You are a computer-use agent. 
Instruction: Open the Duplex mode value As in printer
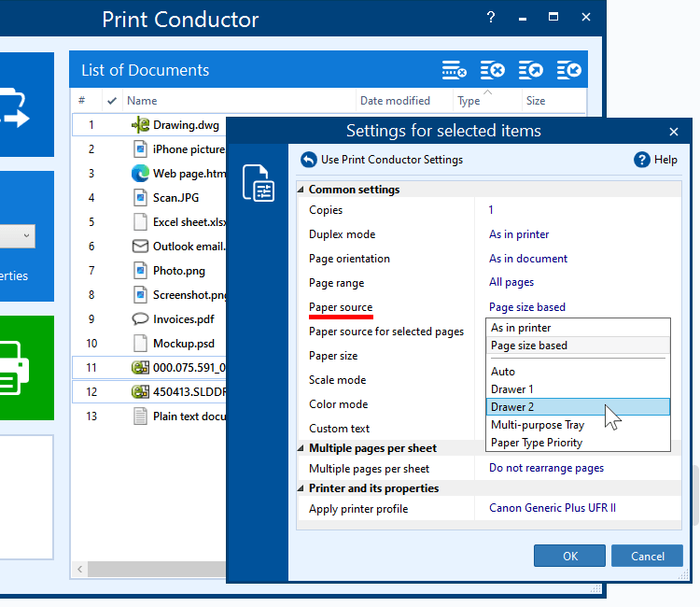coord(519,234)
